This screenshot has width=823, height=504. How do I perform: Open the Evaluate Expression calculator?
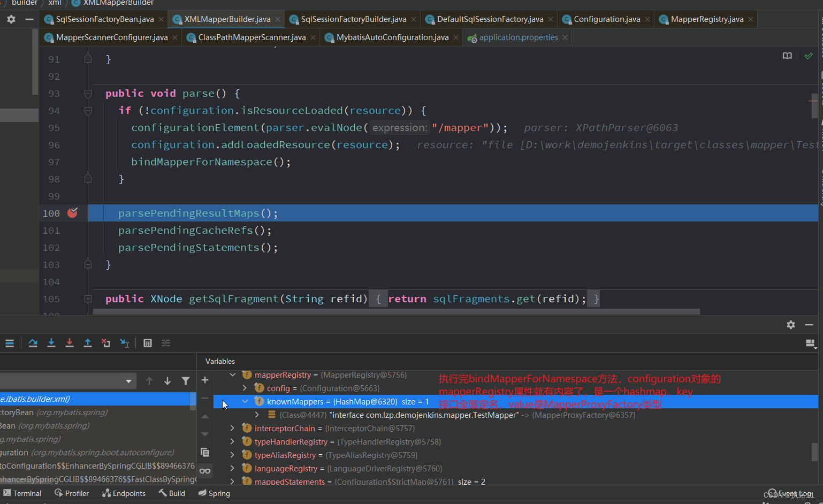(x=148, y=343)
